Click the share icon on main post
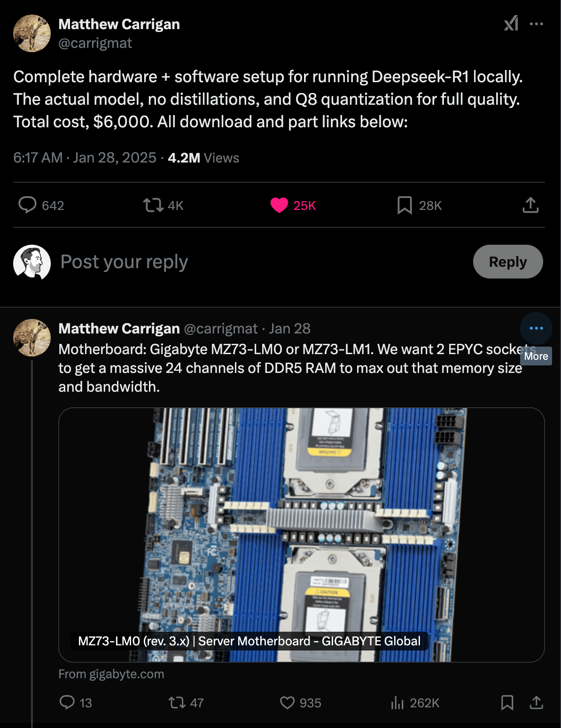The width and height of the screenshot is (561, 728). (x=530, y=205)
